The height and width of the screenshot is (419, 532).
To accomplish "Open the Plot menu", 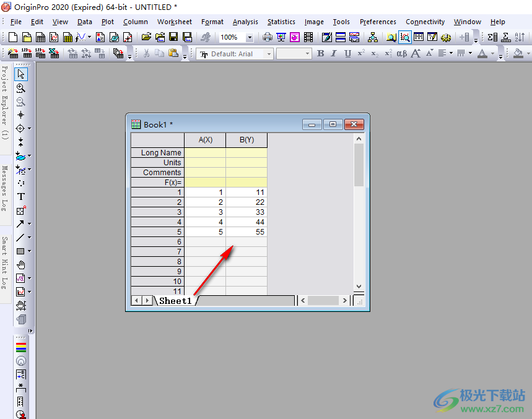I will 108,22.
